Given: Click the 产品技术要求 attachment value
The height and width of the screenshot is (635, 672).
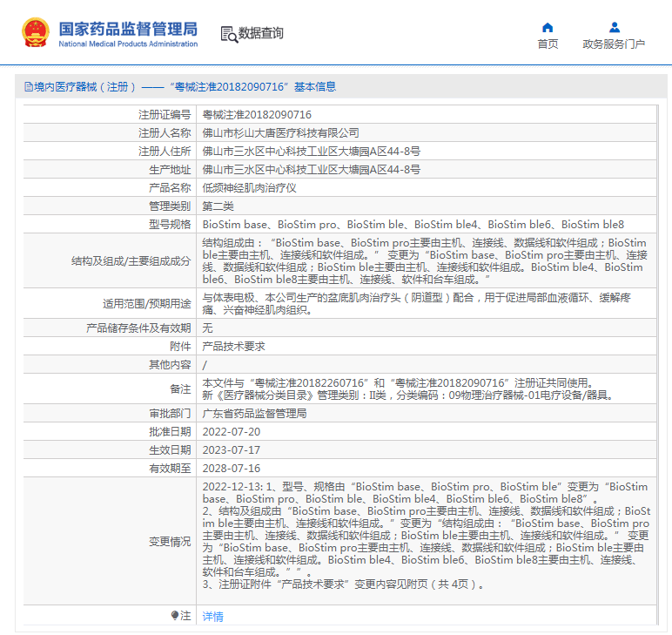Looking at the screenshot, I should (233, 347).
